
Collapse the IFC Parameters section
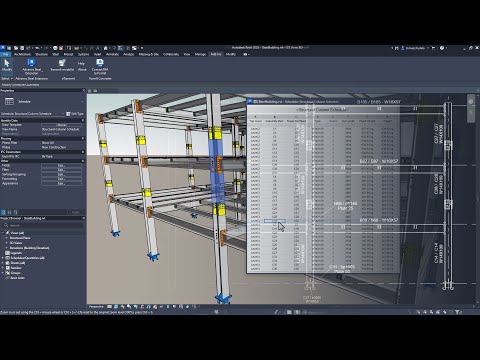(83, 152)
